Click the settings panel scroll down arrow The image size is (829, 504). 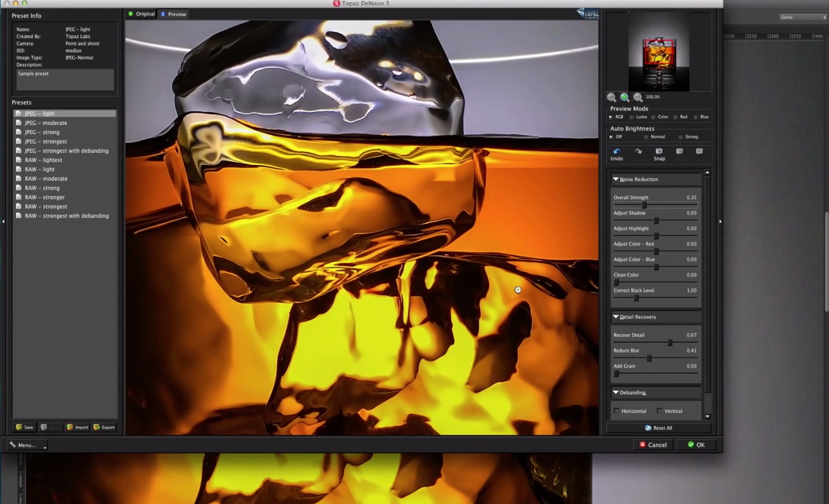pyautogui.click(x=707, y=416)
